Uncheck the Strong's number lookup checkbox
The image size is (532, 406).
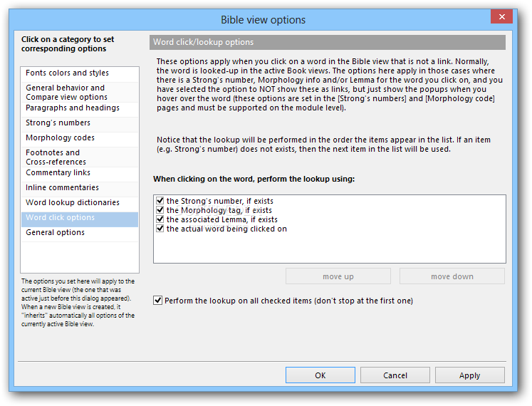pyautogui.click(x=160, y=201)
